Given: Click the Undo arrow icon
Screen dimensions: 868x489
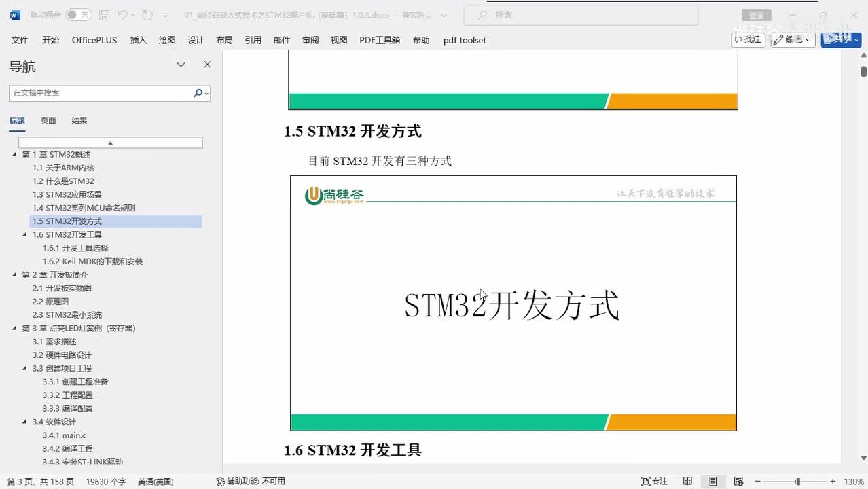Looking at the screenshot, I should point(122,14).
